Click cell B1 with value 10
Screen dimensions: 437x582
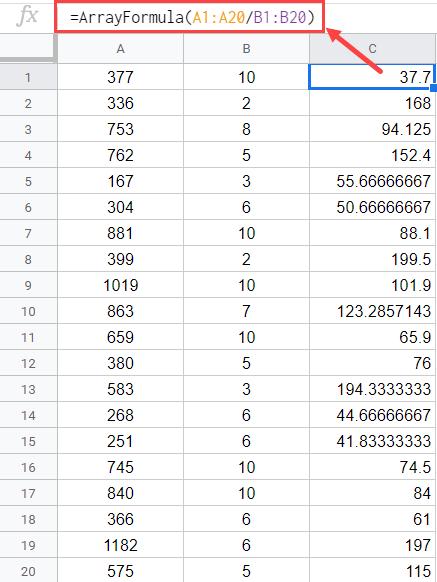point(246,77)
